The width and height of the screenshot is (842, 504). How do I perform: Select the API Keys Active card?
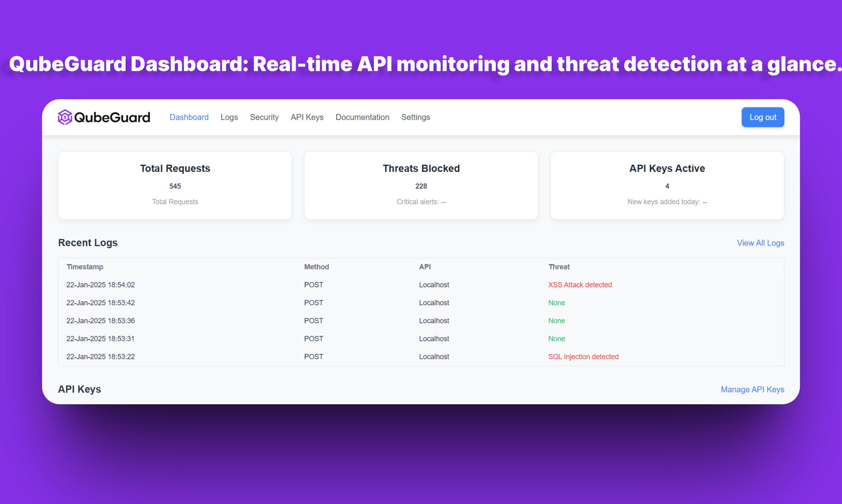coord(667,185)
